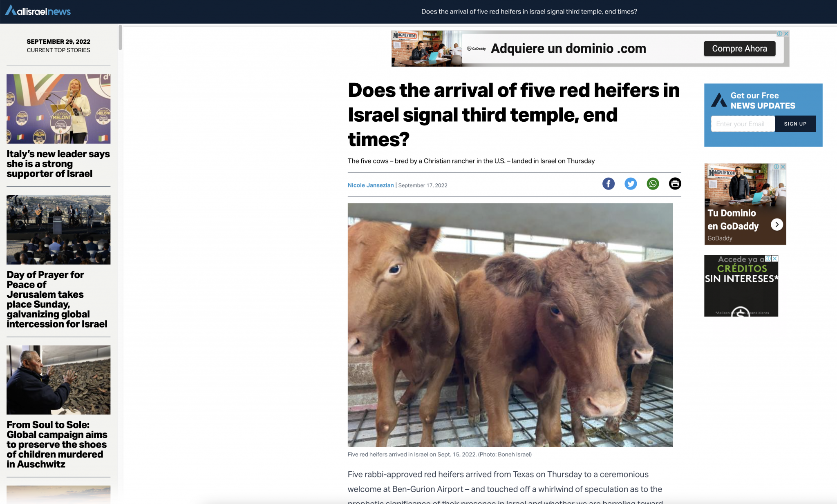Share article through WhatsApp icon

(x=653, y=184)
